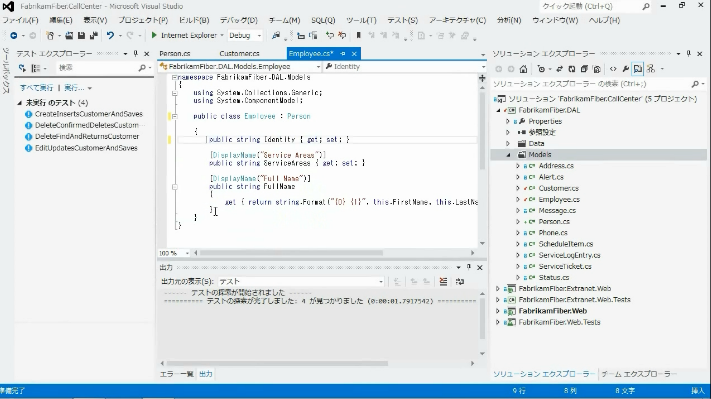Click the すべて実行 link in Test Explorer
The width and height of the screenshot is (711, 399).
tap(36, 88)
